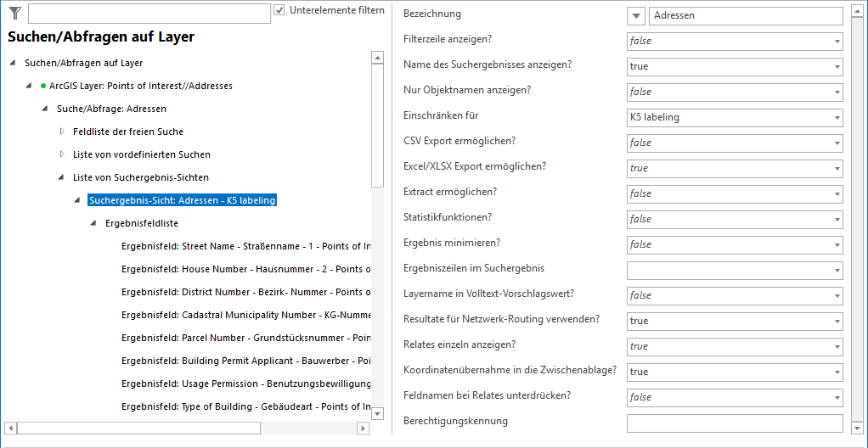
Task: Open the Filterzeile anzeigen dropdown
Action: [837, 41]
